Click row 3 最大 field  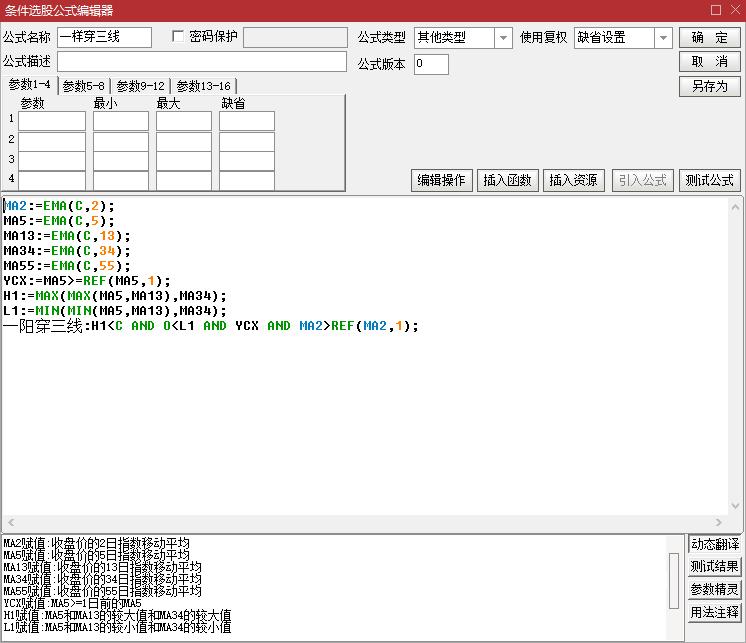pos(184,161)
